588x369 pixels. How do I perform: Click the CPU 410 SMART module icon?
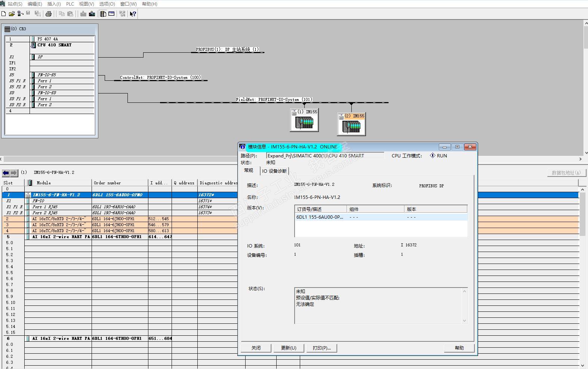pos(33,45)
